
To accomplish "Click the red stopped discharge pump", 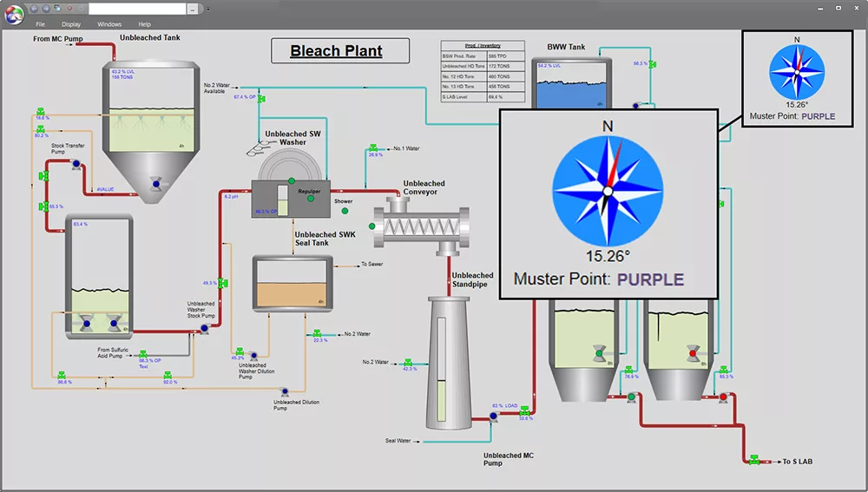I will (723, 397).
